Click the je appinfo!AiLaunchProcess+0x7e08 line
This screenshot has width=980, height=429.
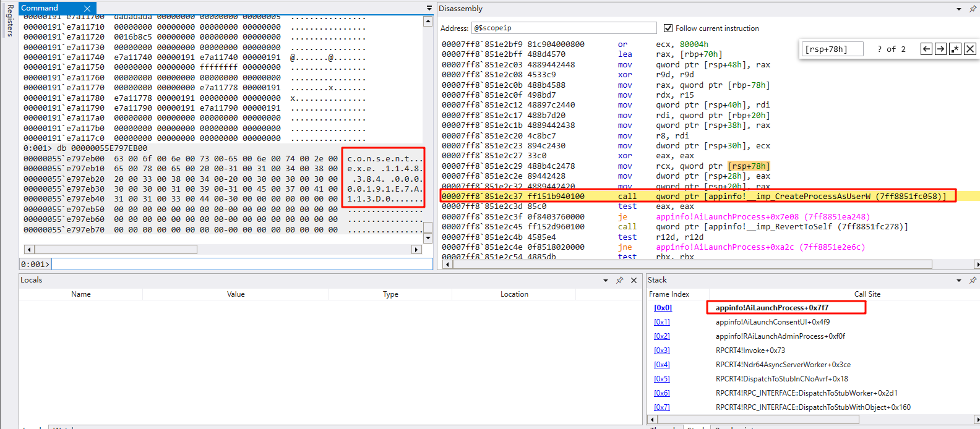(656, 217)
